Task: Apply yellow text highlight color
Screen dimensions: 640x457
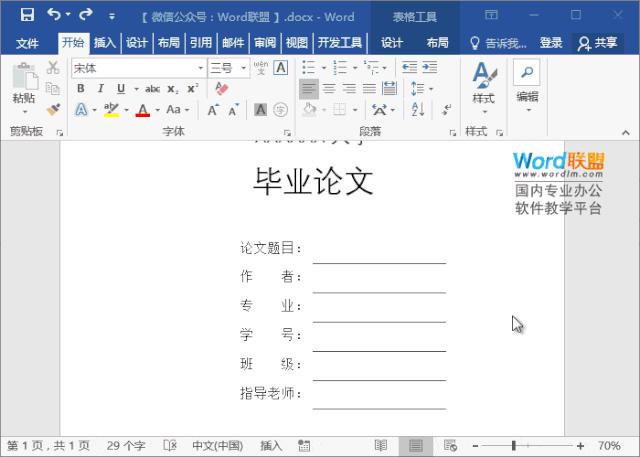Action: pos(111,110)
